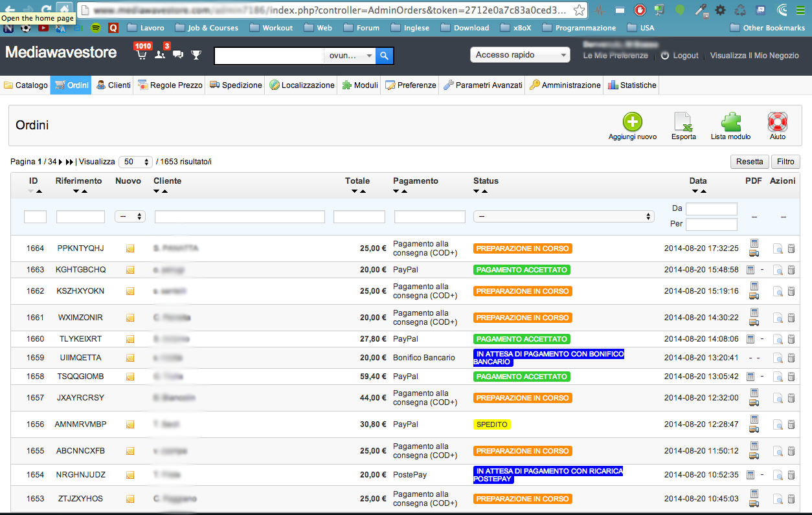The height and width of the screenshot is (515, 812).
Task: Click message icon in Nuovo column for order AMNMRVMBP
Action: (x=130, y=424)
